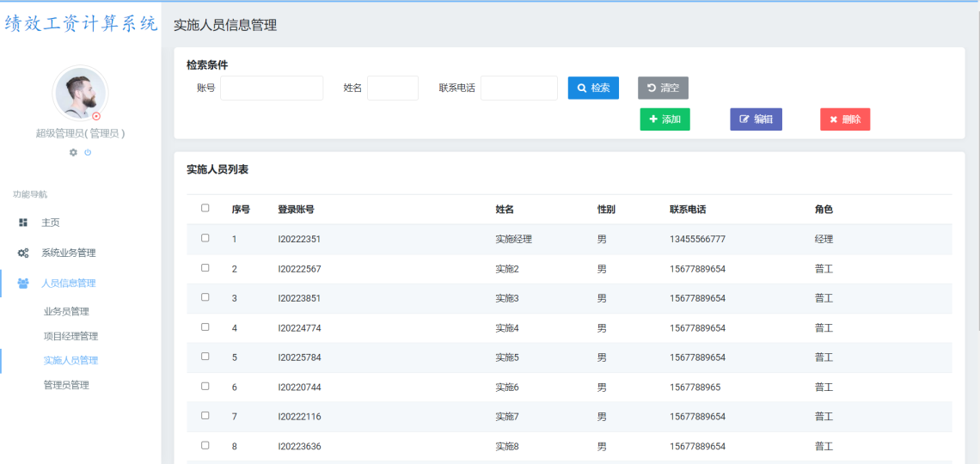Check the checkbox for row I20225784
The height and width of the screenshot is (464, 980).
point(205,357)
